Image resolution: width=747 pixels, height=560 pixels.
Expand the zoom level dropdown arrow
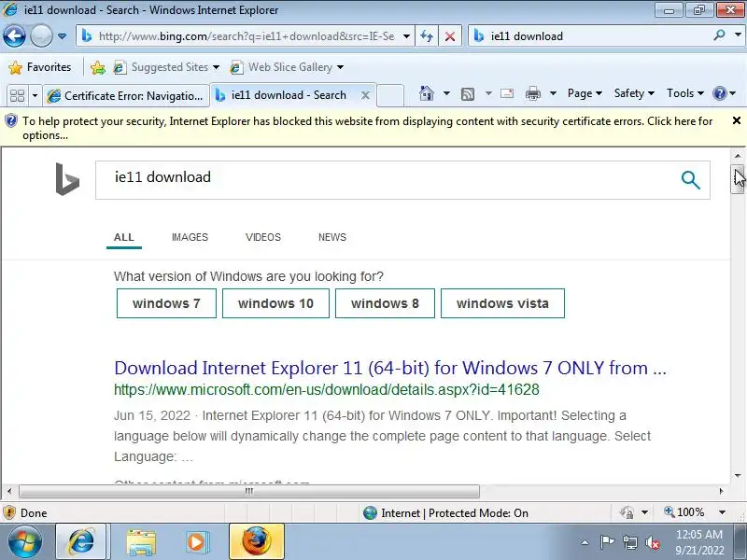click(722, 512)
